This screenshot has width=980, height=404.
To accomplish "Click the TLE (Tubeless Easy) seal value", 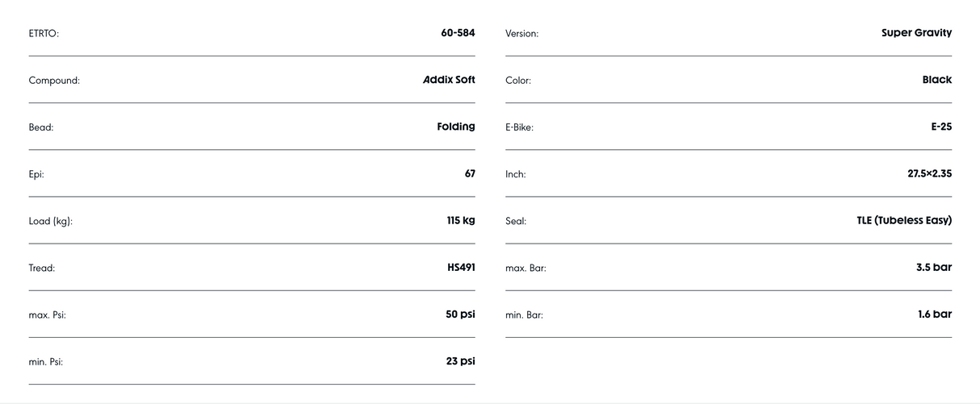I will pos(904,220).
